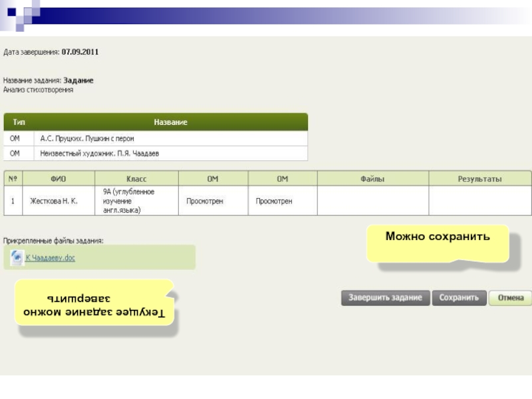The width and height of the screenshot is (532, 399).
Task: Select student Жесткова Н. К. in the table
Action: coord(53,201)
